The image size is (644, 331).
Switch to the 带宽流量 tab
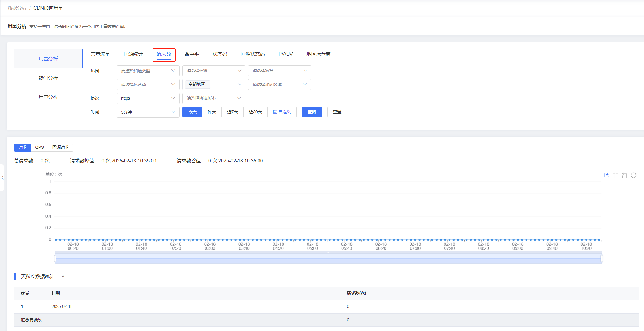point(100,54)
